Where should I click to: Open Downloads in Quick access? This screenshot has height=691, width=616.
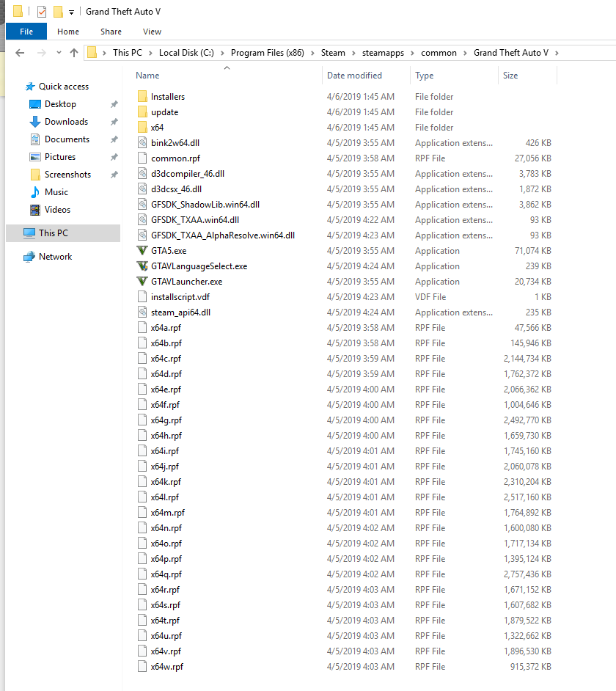pyautogui.click(x=66, y=122)
